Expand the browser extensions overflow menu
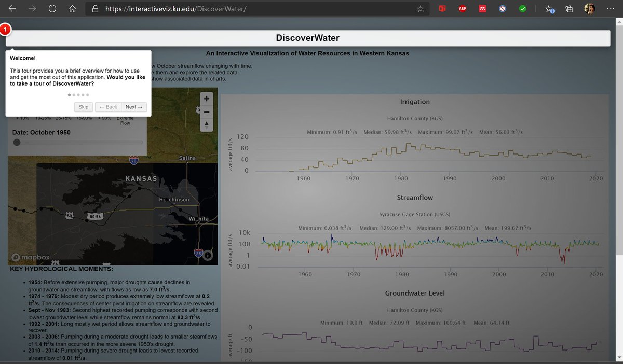The image size is (623, 364). pos(548,8)
